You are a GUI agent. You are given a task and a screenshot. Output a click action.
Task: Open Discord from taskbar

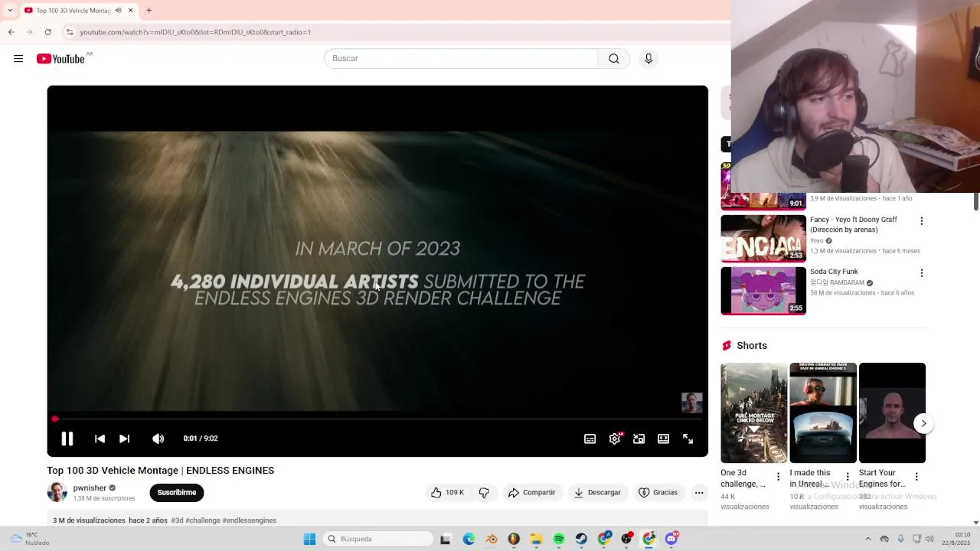click(671, 539)
